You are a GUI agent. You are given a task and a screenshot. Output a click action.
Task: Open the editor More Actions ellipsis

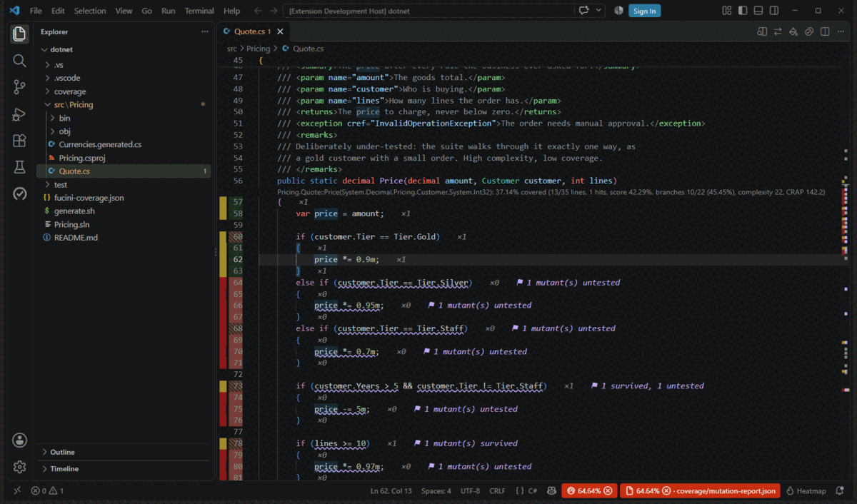coord(841,31)
